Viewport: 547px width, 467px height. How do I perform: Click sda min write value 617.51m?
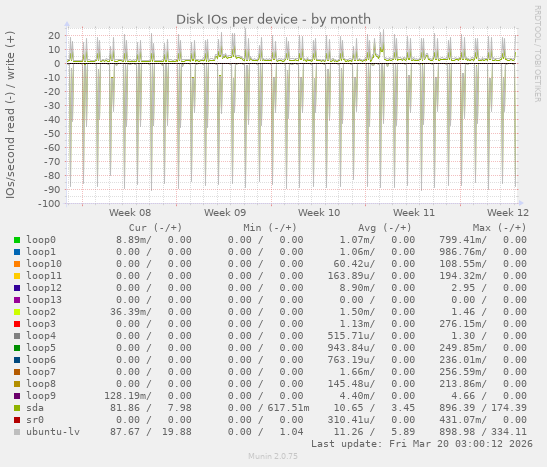point(289,408)
